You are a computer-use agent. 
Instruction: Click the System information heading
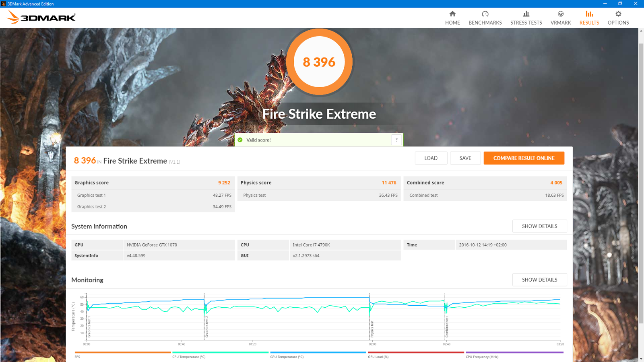click(99, 226)
